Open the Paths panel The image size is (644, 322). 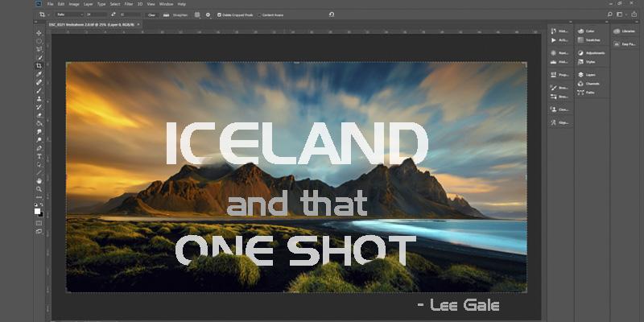[x=588, y=93]
